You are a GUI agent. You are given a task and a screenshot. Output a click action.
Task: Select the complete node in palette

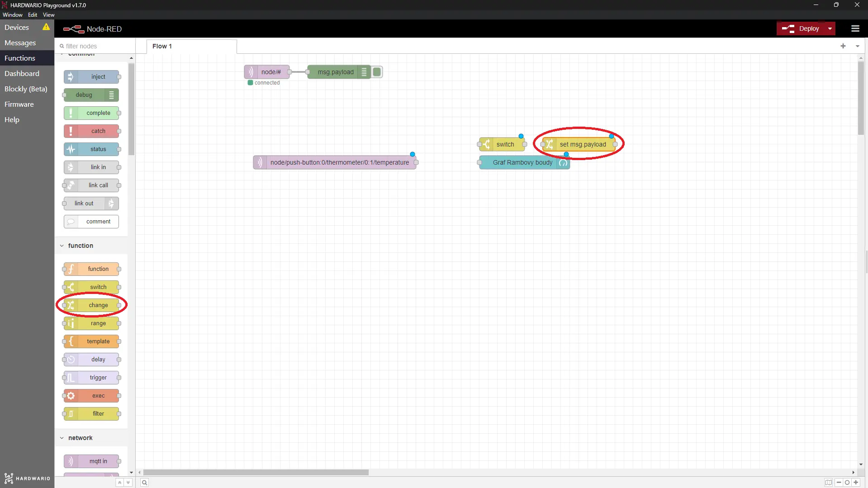(91, 113)
